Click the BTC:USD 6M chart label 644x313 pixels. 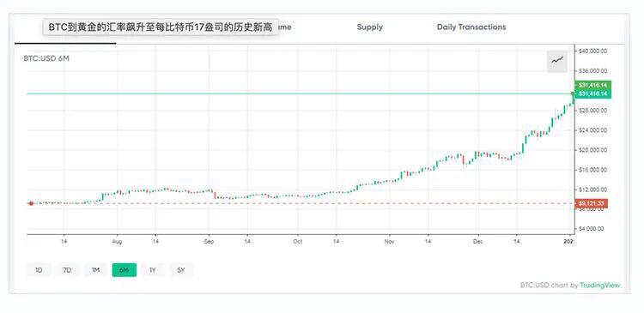coord(46,58)
